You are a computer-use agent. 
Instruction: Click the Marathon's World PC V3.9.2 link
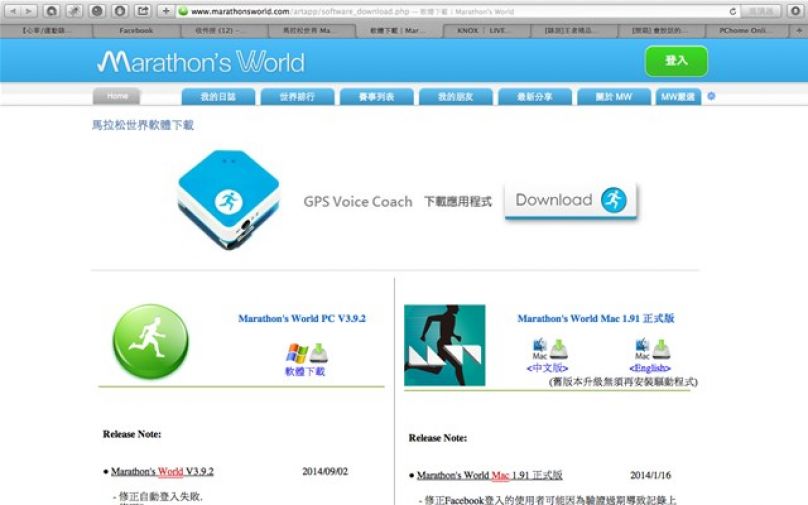(x=301, y=318)
